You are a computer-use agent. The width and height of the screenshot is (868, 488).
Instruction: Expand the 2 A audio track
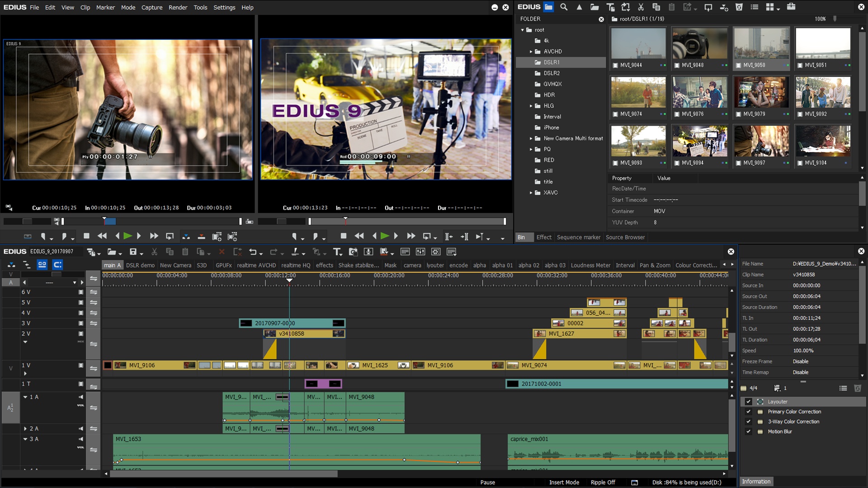pos(25,428)
